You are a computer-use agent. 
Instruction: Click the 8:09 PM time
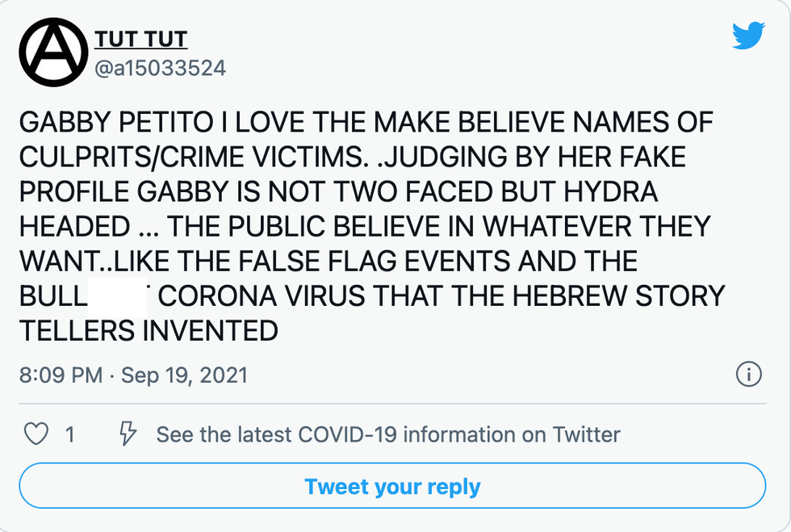pyautogui.click(x=61, y=375)
